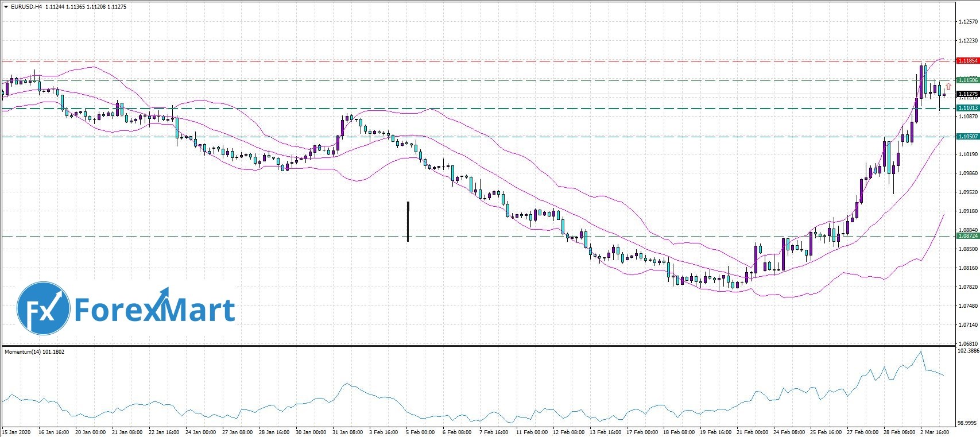Viewport: 980px width, 437px height.
Task: Click the black 1.11275 current price label
Action: point(967,94)
